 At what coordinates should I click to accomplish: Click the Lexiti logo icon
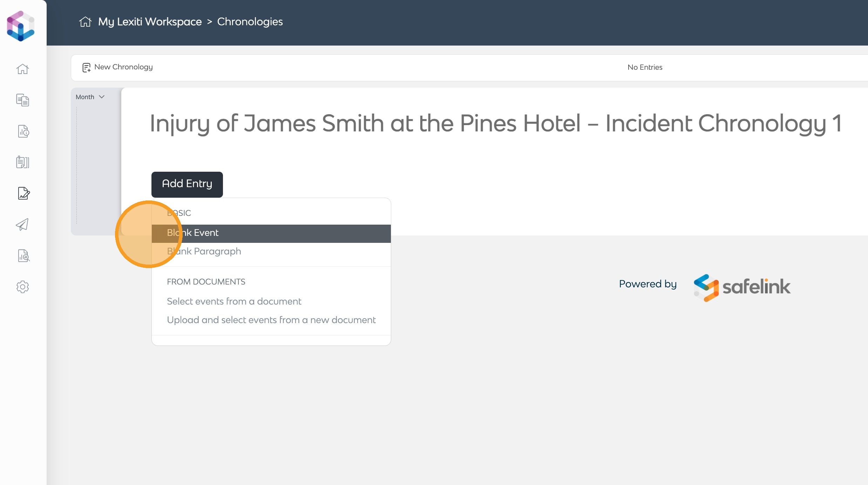click(21, 26)
